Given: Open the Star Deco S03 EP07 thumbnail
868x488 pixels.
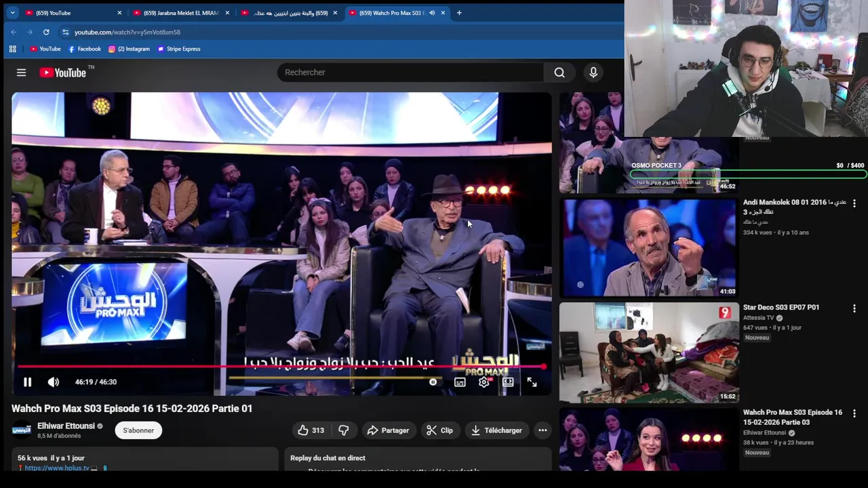Looking at the screenshot, I should (x=649, y=352).
